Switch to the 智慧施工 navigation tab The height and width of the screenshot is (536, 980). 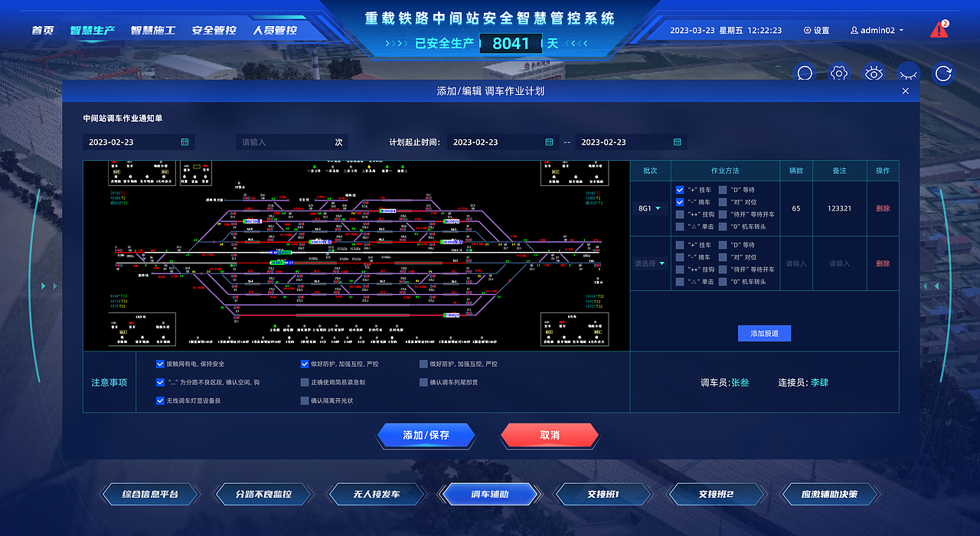[155, 30]
